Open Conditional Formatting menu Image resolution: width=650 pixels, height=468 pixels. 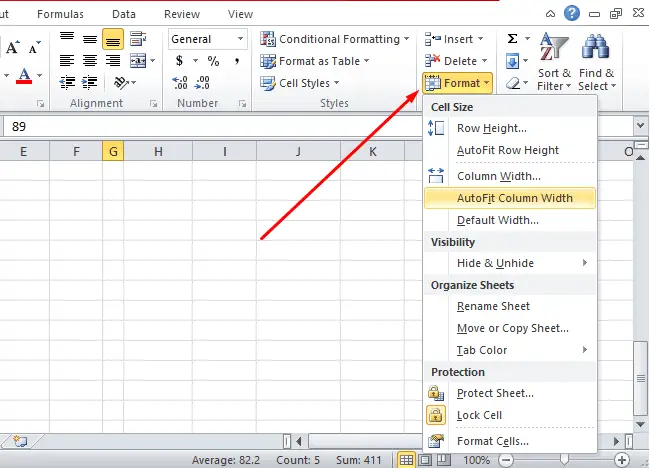click(x=335, y=39)
